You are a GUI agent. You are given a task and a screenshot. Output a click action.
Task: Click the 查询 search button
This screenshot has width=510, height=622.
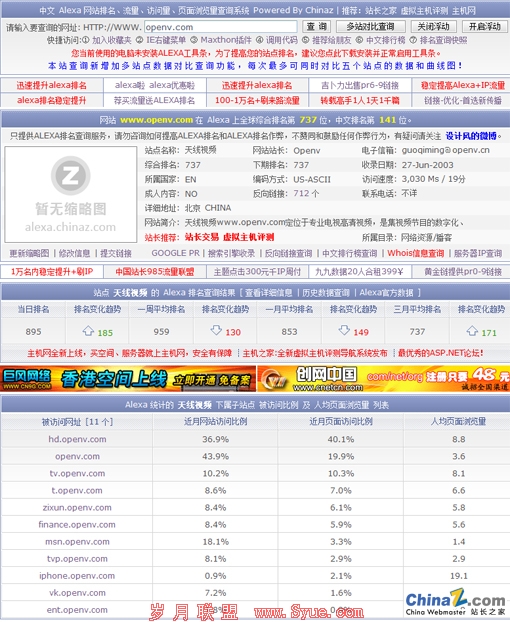click(316, 27)
